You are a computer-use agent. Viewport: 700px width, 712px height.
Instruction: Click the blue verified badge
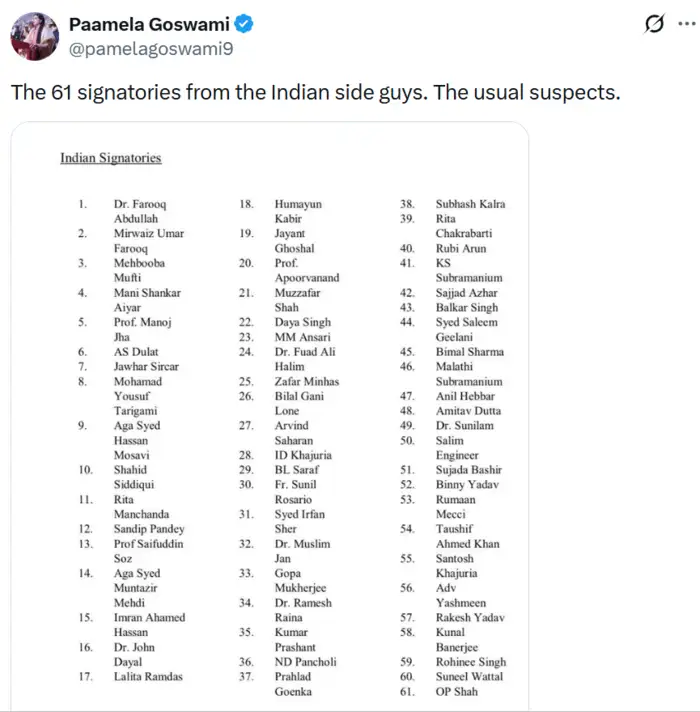click(244, 24)
